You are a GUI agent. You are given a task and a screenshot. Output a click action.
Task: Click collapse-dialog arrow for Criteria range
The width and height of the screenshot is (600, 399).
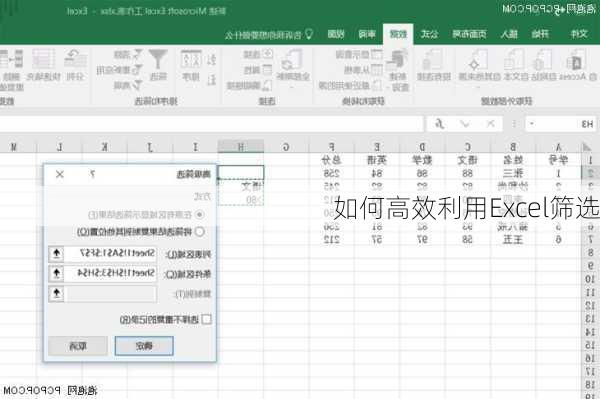[x=57, y=273]
